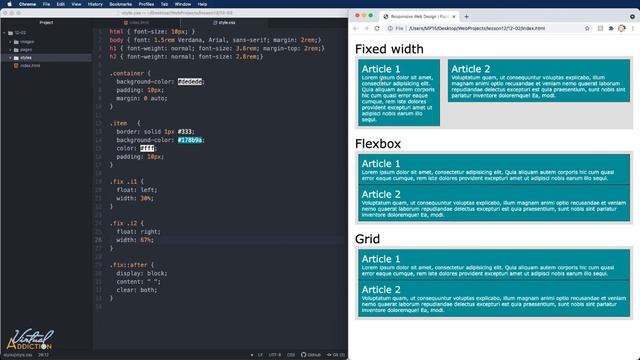Viewport: 640px width, 360px height.
Task: Open the Apple menu
Action: pos(9,4)
